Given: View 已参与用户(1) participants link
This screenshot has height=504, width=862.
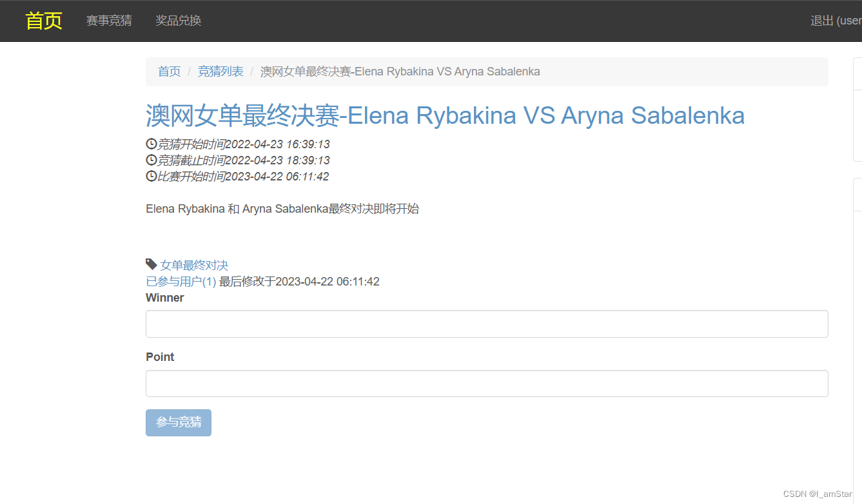Looking at the screenshot, I should (181, 282).
